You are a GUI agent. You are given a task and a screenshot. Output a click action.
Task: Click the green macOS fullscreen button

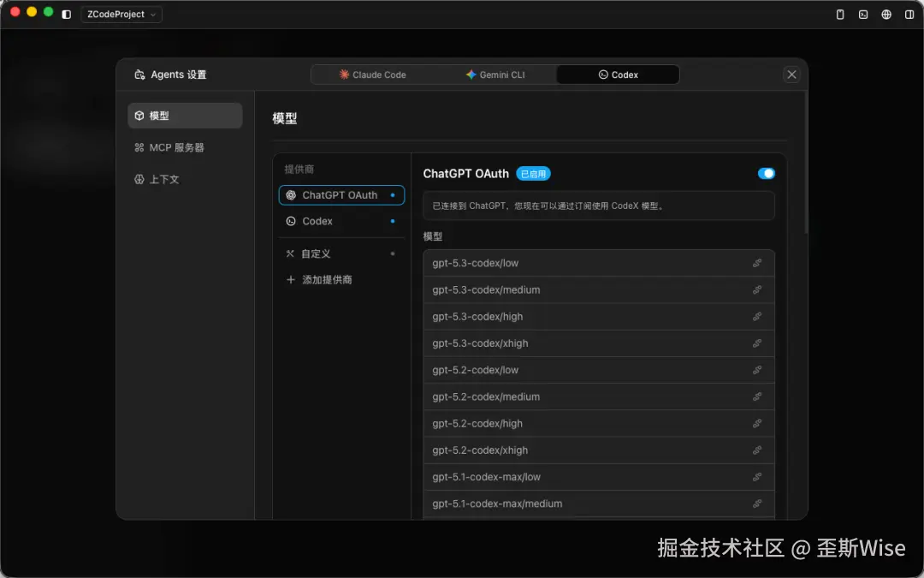coord(48,12)
